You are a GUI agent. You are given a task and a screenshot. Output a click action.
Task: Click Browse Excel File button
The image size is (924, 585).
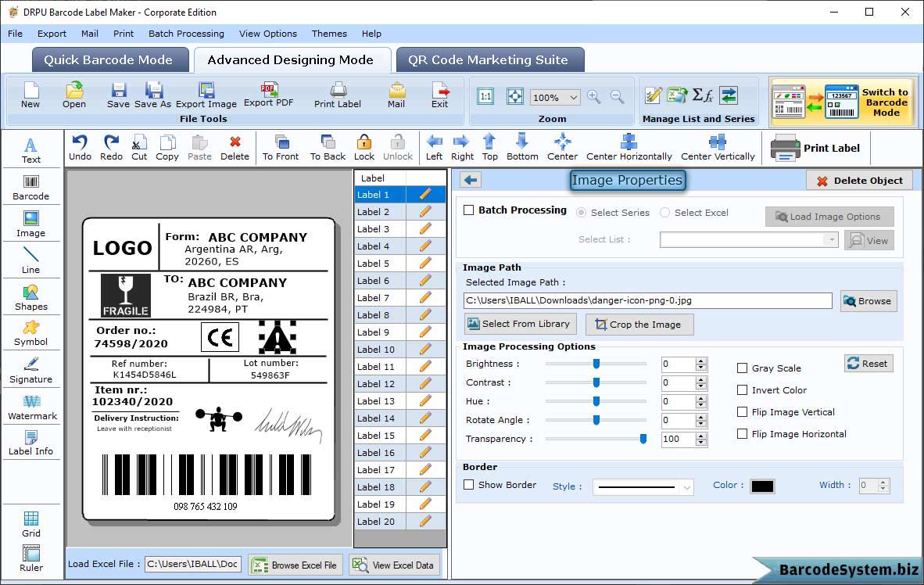[x=295, y=565]
